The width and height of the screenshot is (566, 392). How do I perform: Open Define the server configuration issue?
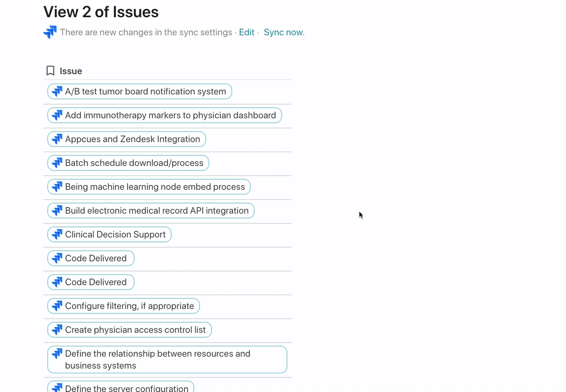(127, 388)
